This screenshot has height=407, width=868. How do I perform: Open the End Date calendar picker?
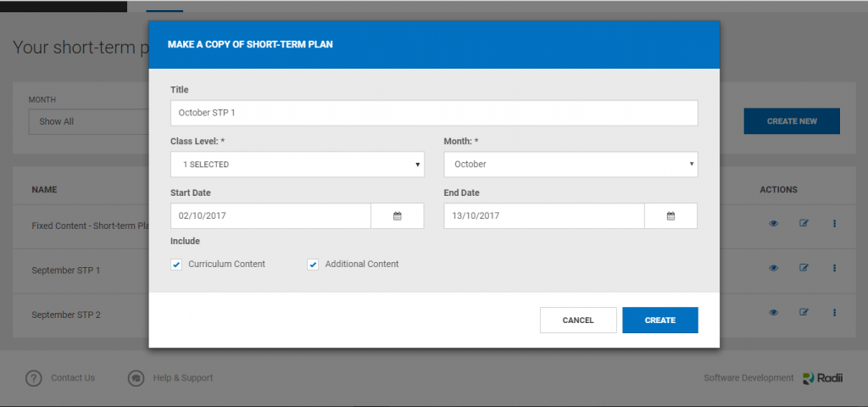[x=670, y=216]
